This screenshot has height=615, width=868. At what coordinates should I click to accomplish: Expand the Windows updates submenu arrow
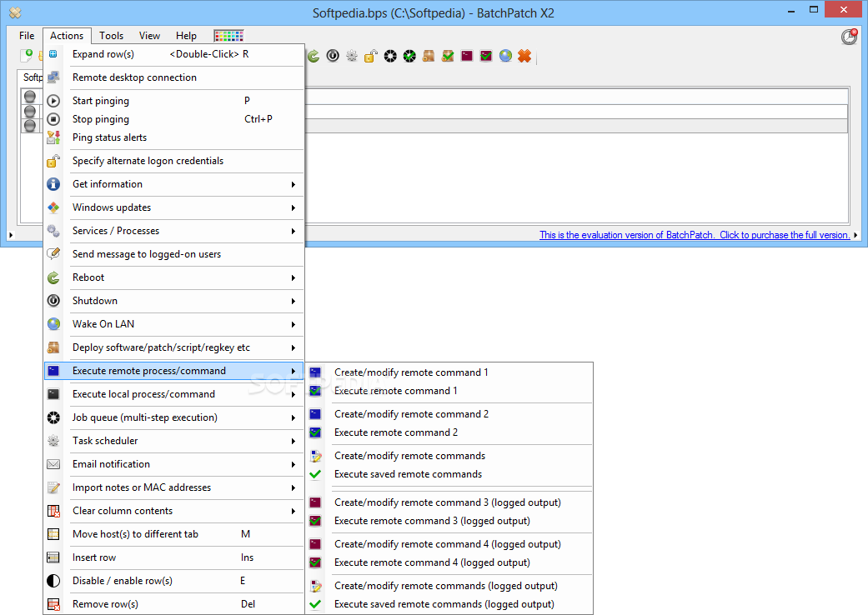click(x=294, y=207)
